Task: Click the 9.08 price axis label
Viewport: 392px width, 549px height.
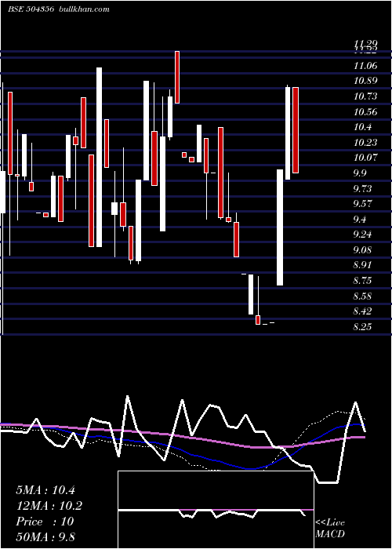Action: click(x=362, y=249)
